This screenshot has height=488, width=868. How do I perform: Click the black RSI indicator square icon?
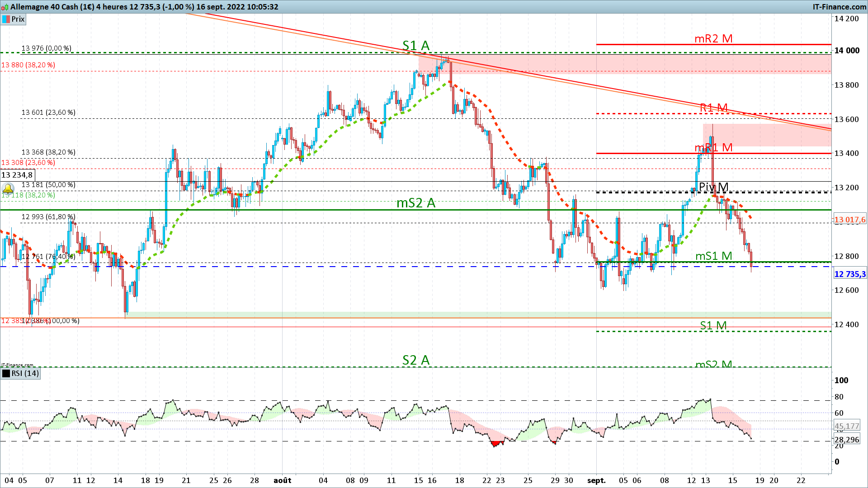(x=6, y=373)
